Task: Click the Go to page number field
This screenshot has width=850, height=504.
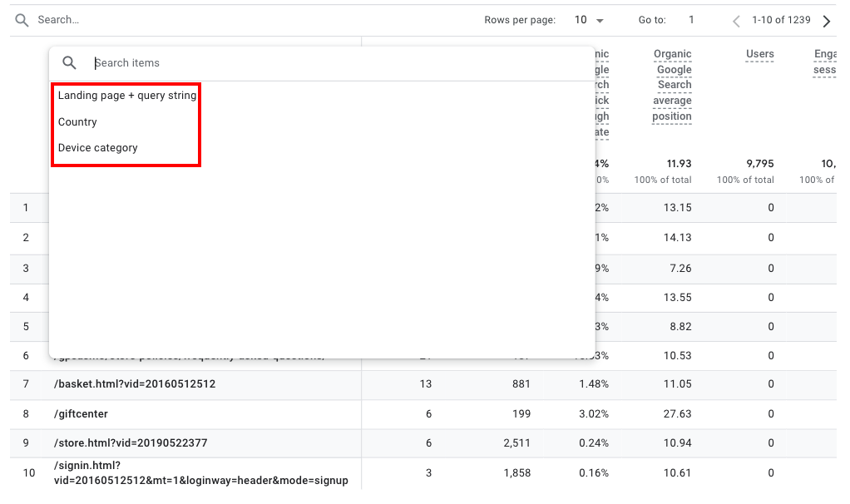Action: pyautogui.click(x=691, y=20)
